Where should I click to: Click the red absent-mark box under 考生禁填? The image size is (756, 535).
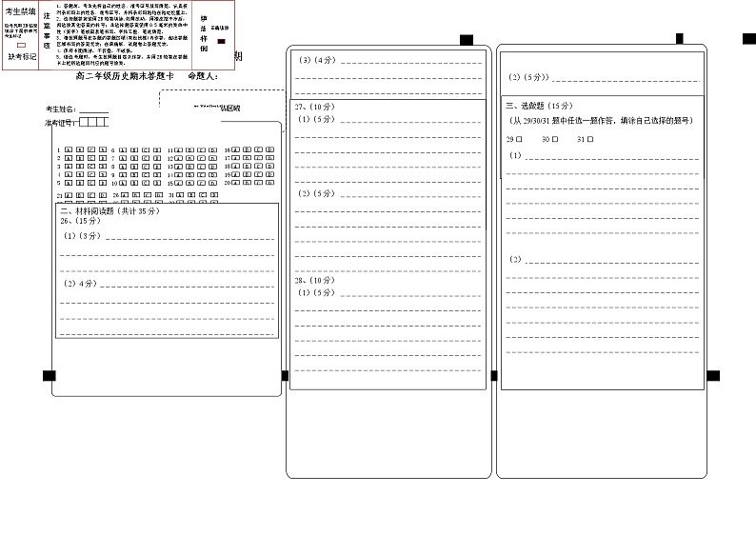click(21, 45)
